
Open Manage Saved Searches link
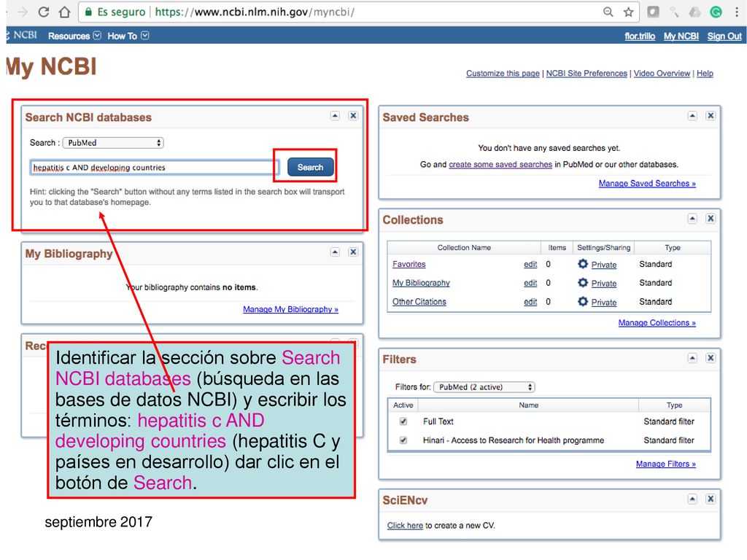(647, 183)
